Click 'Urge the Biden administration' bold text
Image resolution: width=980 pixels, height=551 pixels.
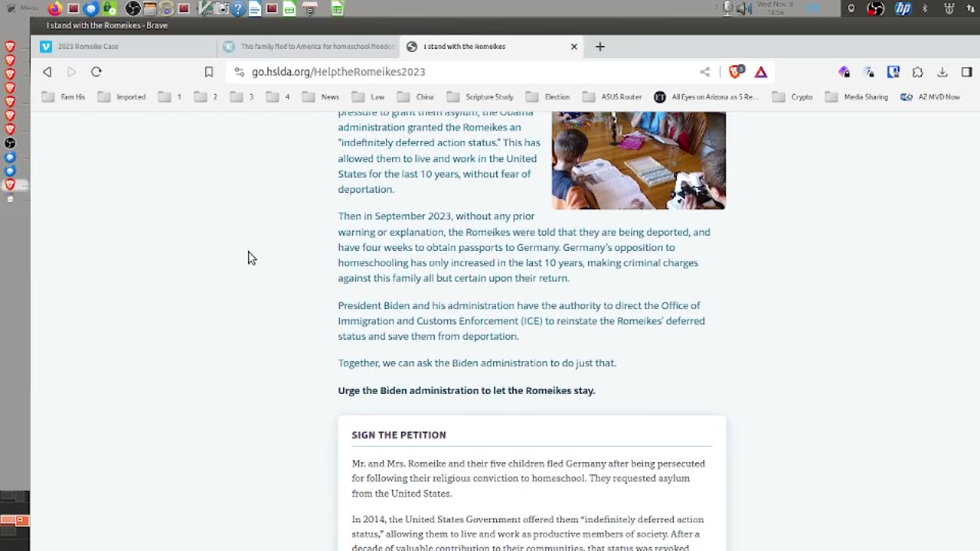click(466, 390)
